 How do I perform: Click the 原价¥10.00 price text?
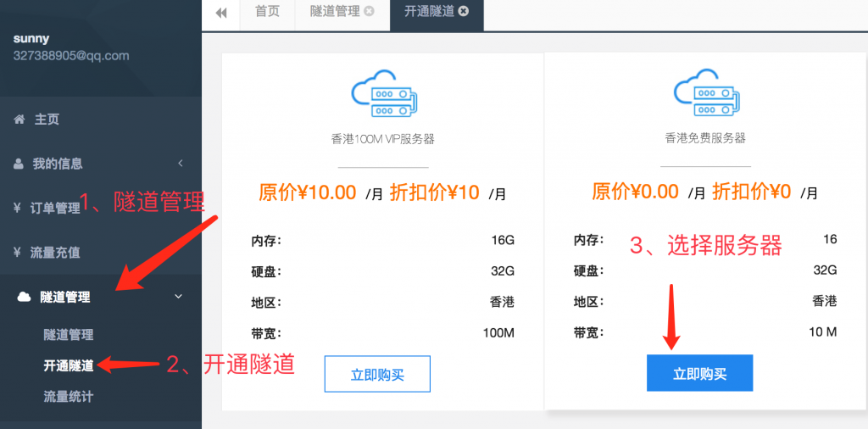307,192
